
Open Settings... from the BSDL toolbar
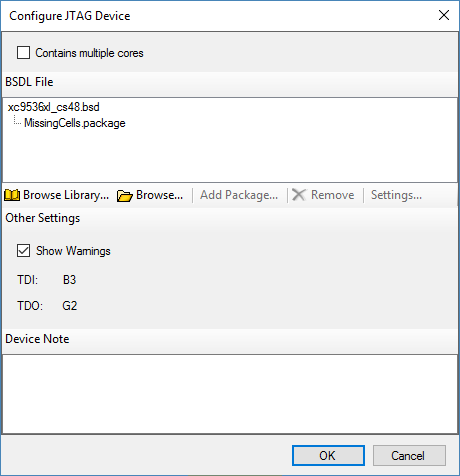396,195
